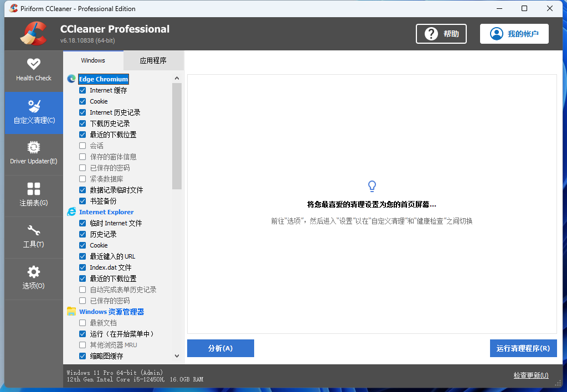Select the Internet Explorer tree header

(x=106, y=212)
